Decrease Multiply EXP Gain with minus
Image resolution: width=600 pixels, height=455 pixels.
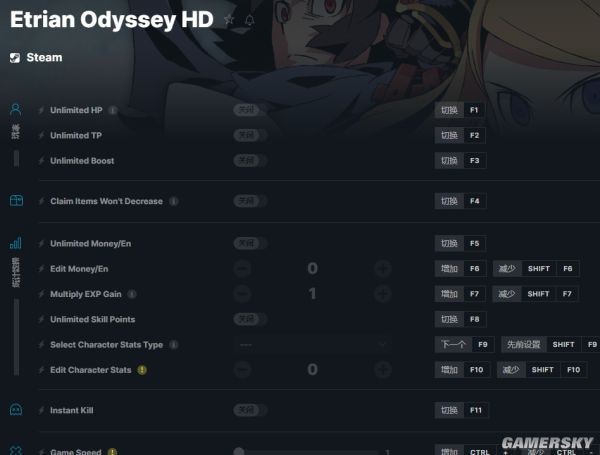(242, 294)
